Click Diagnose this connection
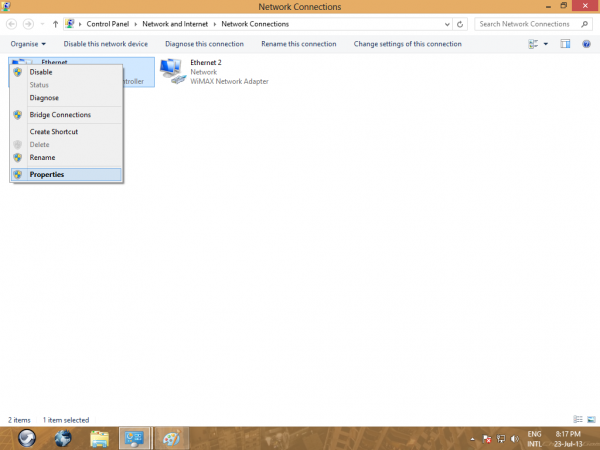This screenshot has height=450, width=600. [204, 44]
